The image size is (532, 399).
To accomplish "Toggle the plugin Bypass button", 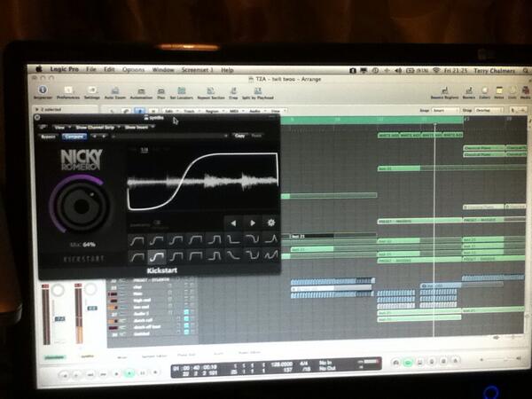I will pos(48,137).
